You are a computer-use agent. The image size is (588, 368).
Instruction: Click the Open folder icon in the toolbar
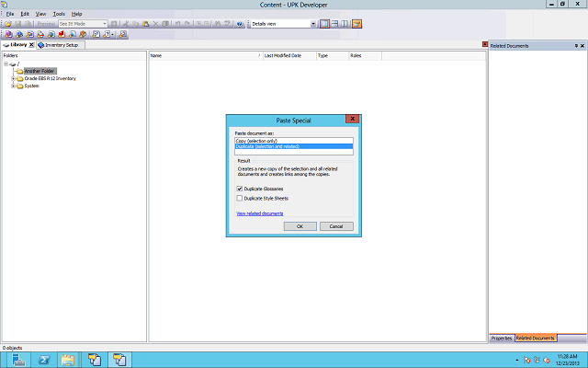click(x=8, y=24)
